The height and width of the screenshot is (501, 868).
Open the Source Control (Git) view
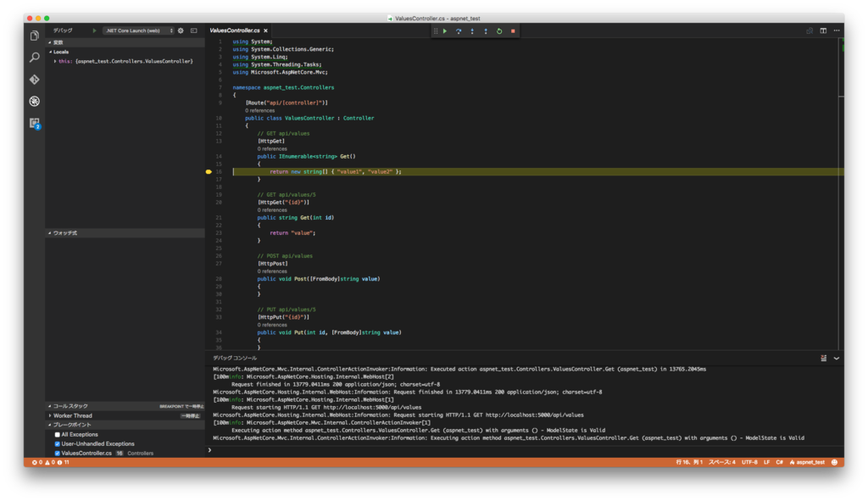(34, 80)
